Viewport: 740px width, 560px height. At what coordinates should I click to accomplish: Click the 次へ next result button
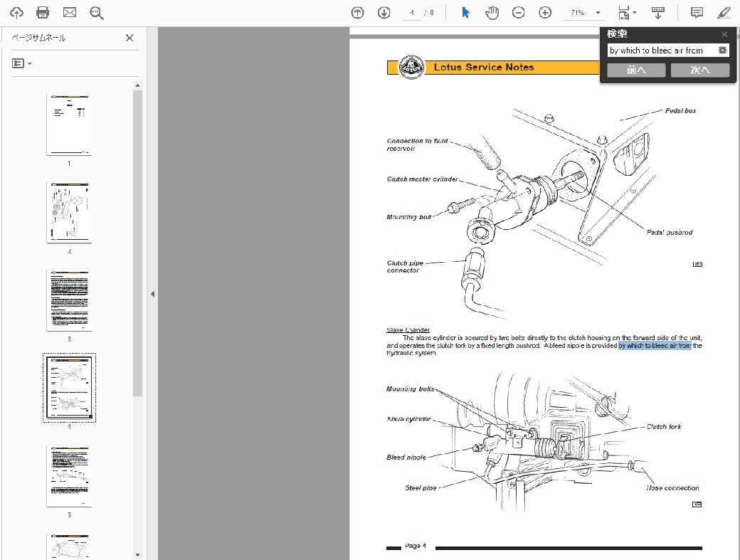(x=700, y=70)
